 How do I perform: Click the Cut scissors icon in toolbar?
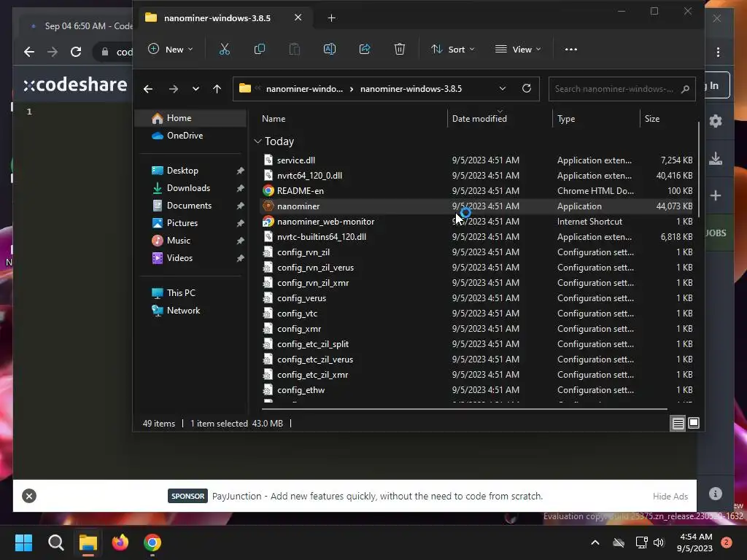(x=225, y=49)
